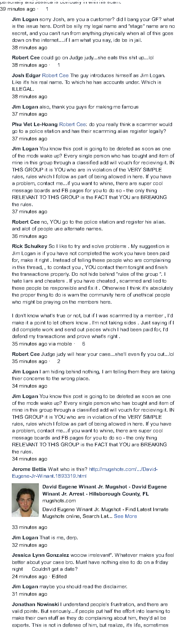Open Rick Schulkey's profile name
The image size is (184, 644).
[x=29, y=246]
